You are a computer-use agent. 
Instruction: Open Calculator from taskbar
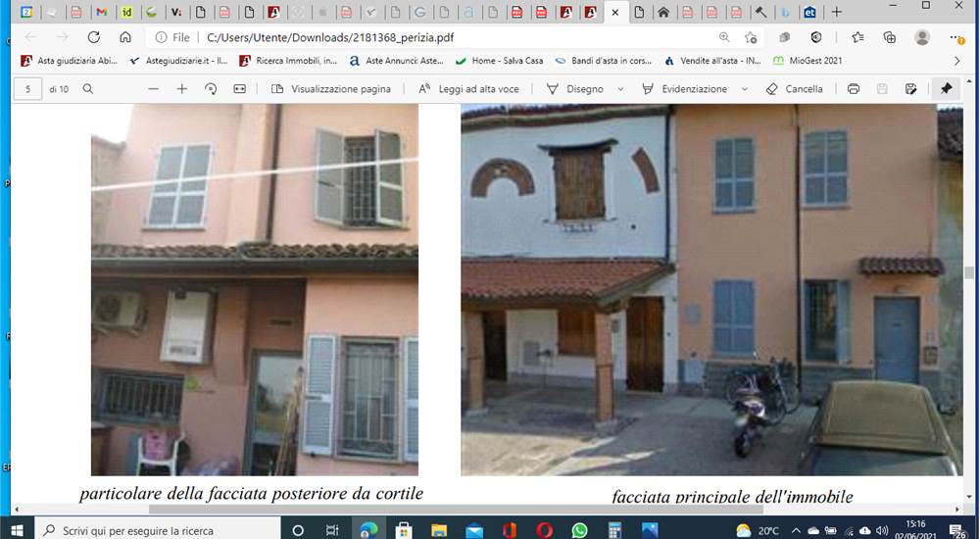tap(614, 530)
